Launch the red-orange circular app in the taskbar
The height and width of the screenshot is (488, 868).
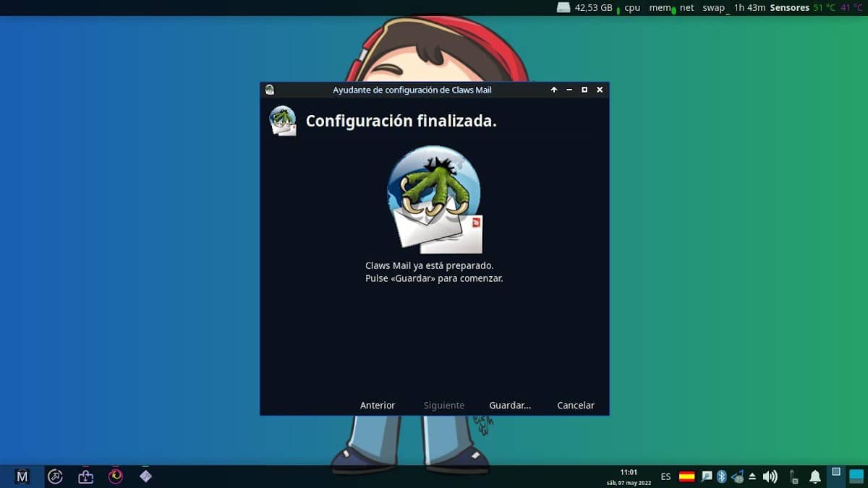tap(116, 476)
